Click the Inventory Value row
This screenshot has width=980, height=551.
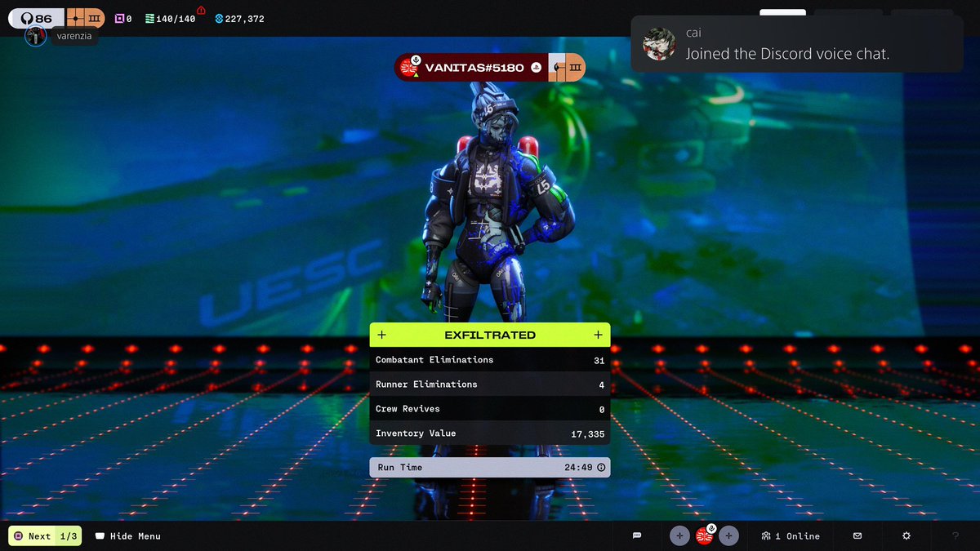click(490, 433)
